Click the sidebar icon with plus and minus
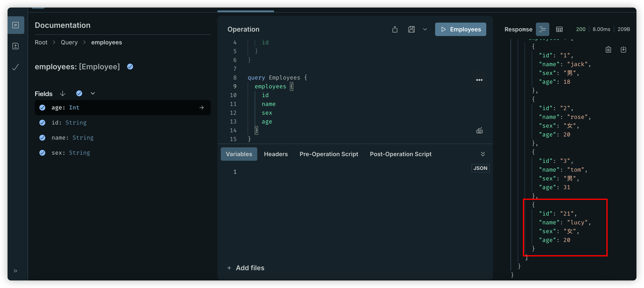The image size is (644, 288). (16, 46)
